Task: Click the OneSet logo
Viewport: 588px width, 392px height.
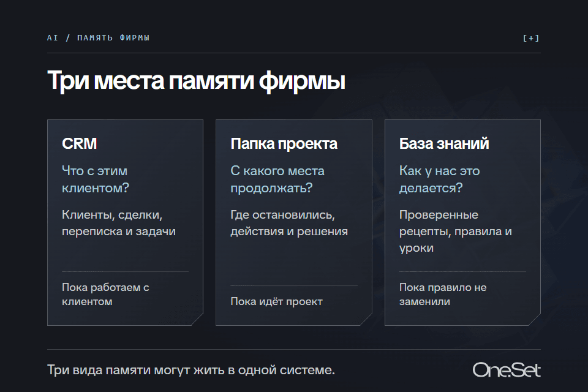Action: [507, 370]
